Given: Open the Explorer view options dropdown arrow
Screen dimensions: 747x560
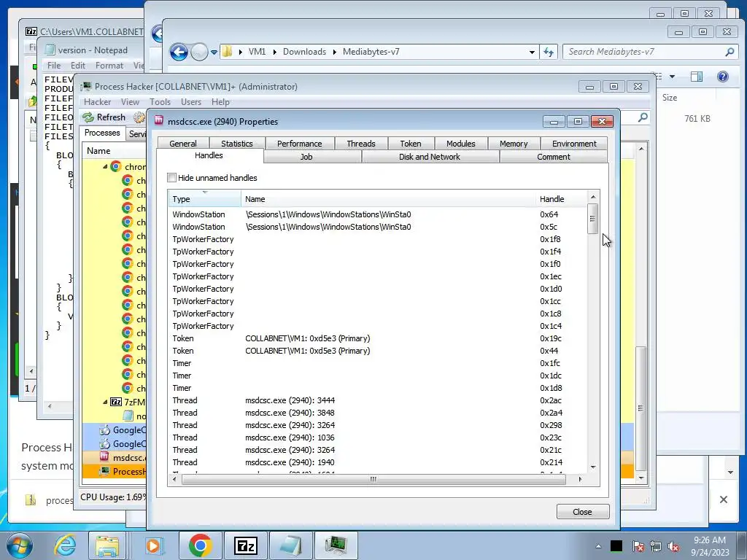Looking at the screenshot, I should [x=672, y=76].
